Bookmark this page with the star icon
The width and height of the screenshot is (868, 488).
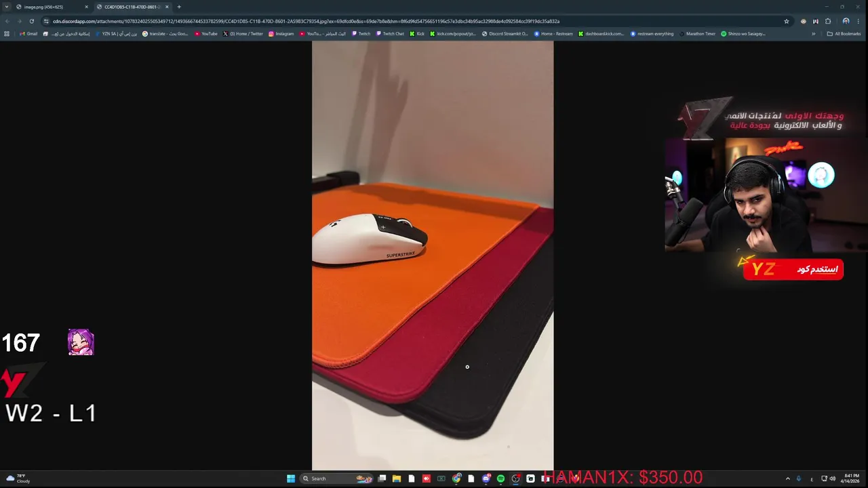pyautogui.click(x=787, y=21)
